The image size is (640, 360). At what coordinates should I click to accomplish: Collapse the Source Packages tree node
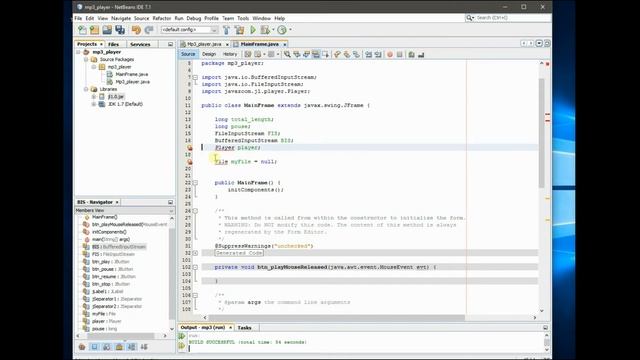click(x=86, y=60)
